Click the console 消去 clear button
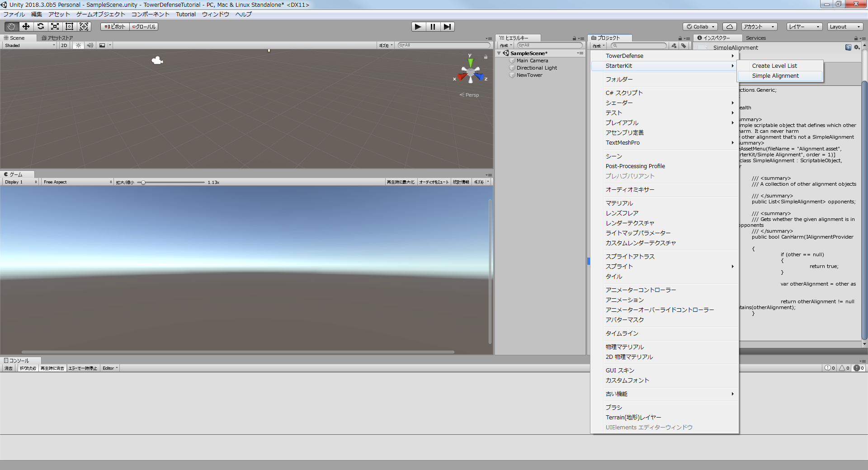This screenshot has height=470, width=868. coord(9,368)
